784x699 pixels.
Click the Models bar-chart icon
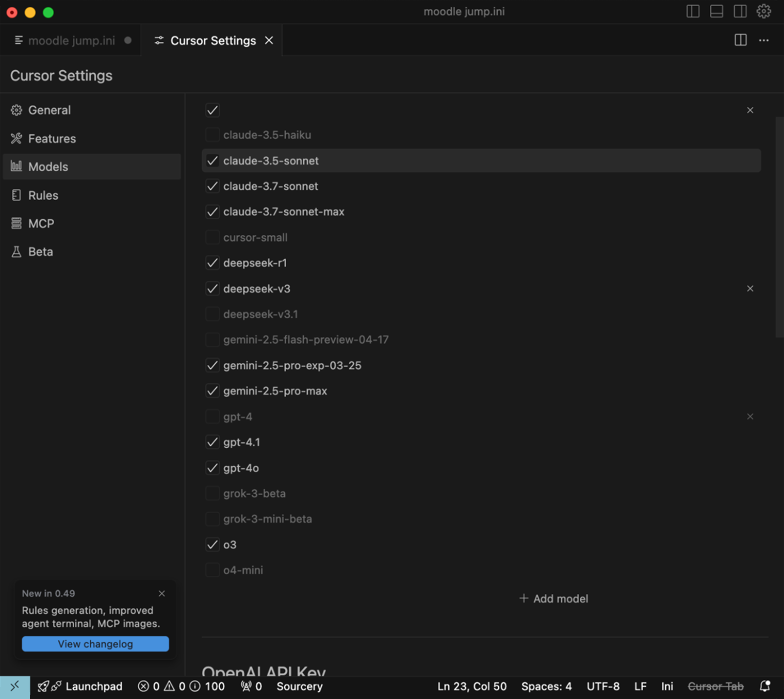(17, 166)
